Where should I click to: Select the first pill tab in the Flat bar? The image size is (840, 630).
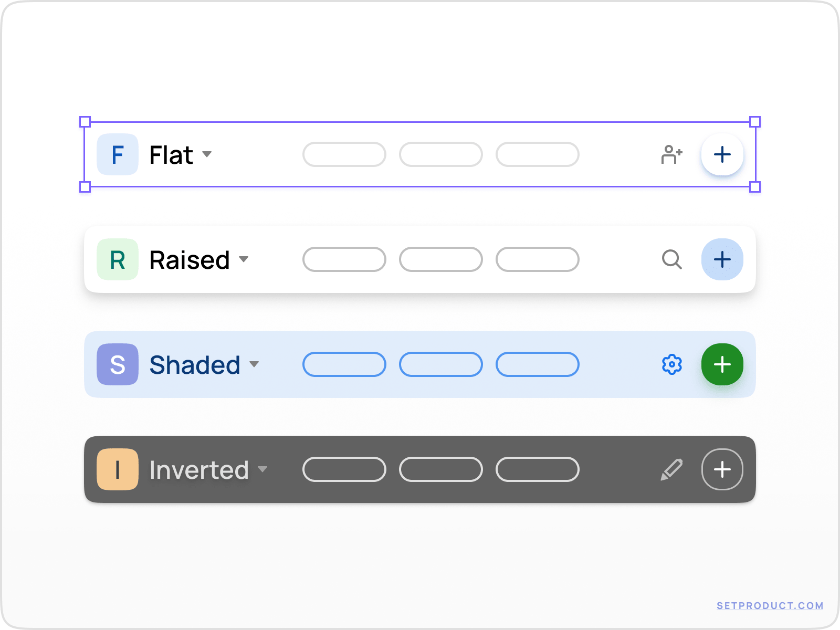pyautogui.click(x=344, y=154)
